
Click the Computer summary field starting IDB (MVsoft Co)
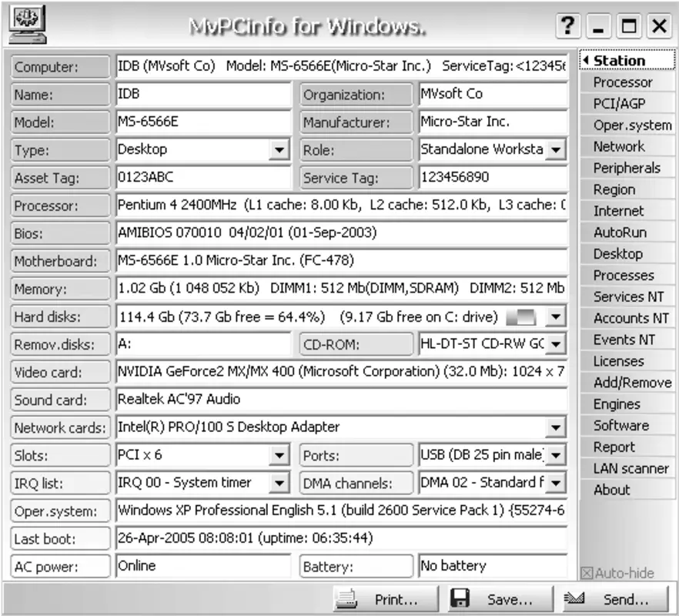pos(342,66)
